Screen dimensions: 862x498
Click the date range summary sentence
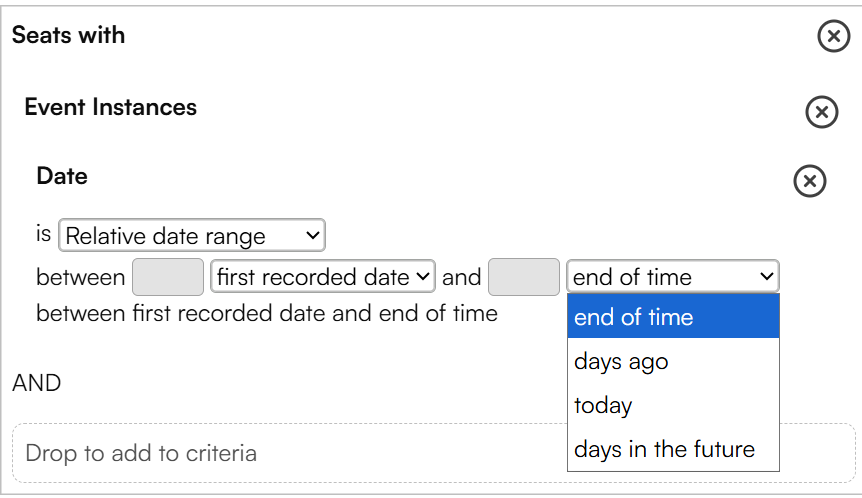coord(267,313)
